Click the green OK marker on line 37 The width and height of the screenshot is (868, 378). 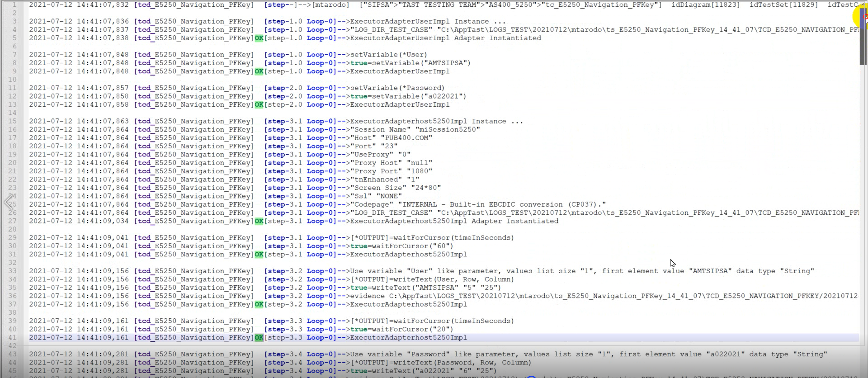[x=259, y=304]
